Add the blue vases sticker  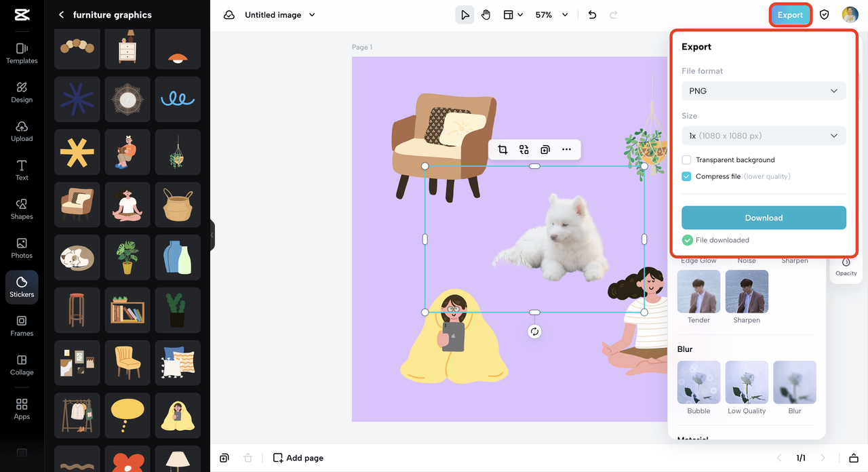tap(178, 258)
